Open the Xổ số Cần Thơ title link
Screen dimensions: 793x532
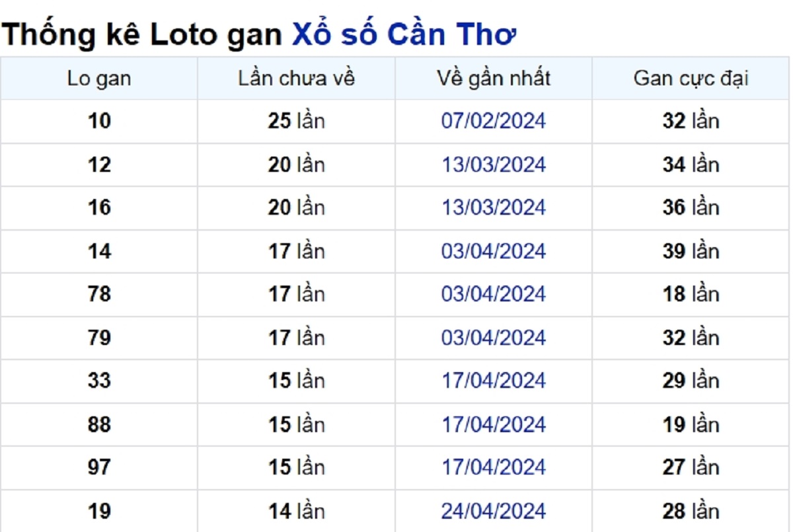pos(403,34)
